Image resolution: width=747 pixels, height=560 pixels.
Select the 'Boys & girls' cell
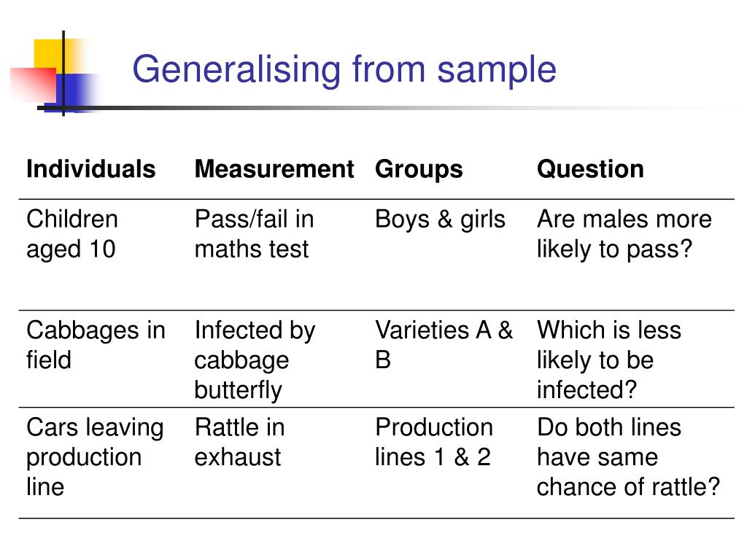tap(440, 220)
